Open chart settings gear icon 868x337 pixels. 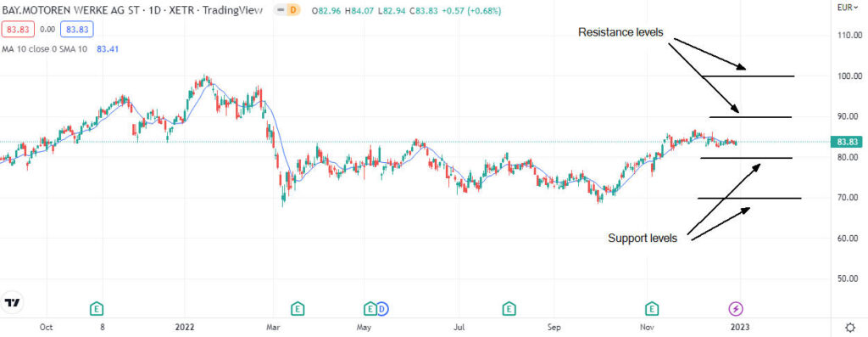point(849,327)
